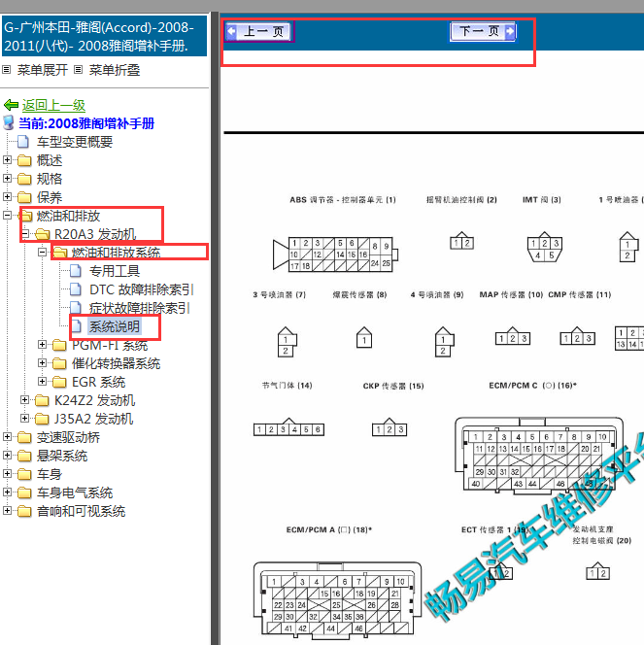Click folder icon of 变速驱动桥

(x=24, y=437)
